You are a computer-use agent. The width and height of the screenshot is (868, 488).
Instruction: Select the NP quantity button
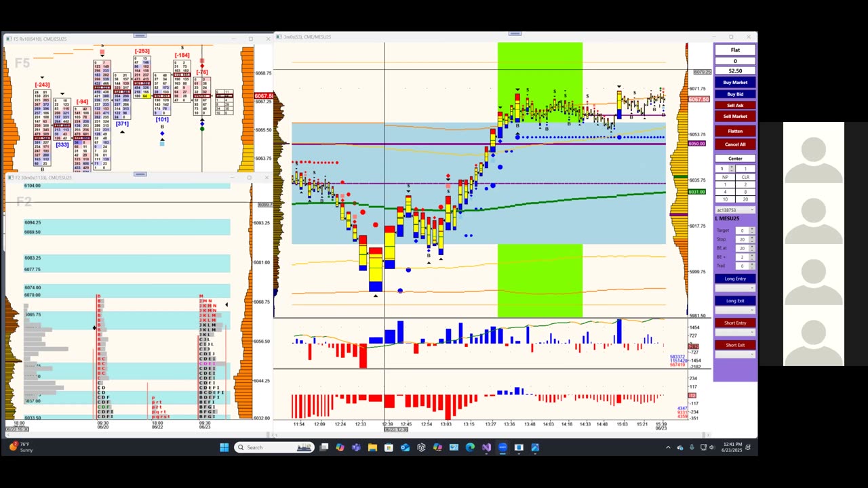pos(725,177)
